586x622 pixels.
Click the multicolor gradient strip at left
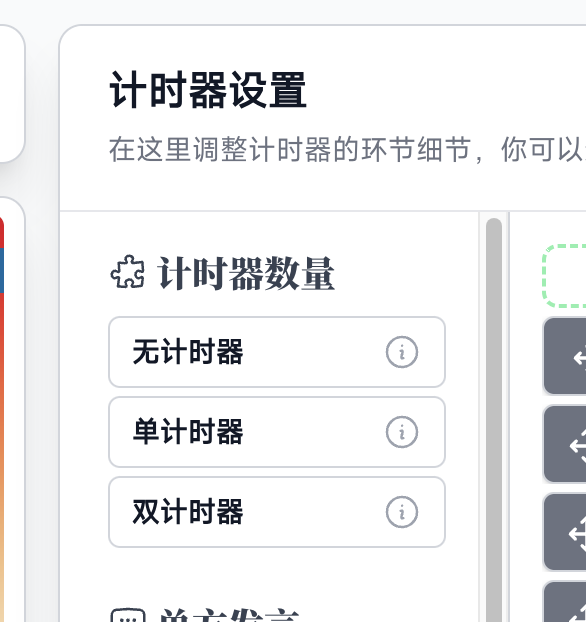(x=2, y=420)
